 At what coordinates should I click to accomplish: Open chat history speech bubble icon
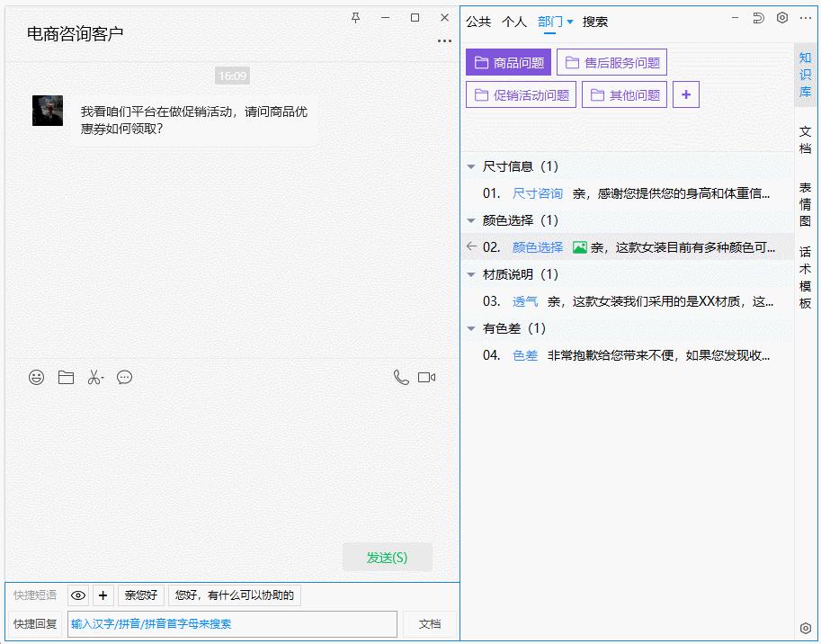click(x=125, y=378)
